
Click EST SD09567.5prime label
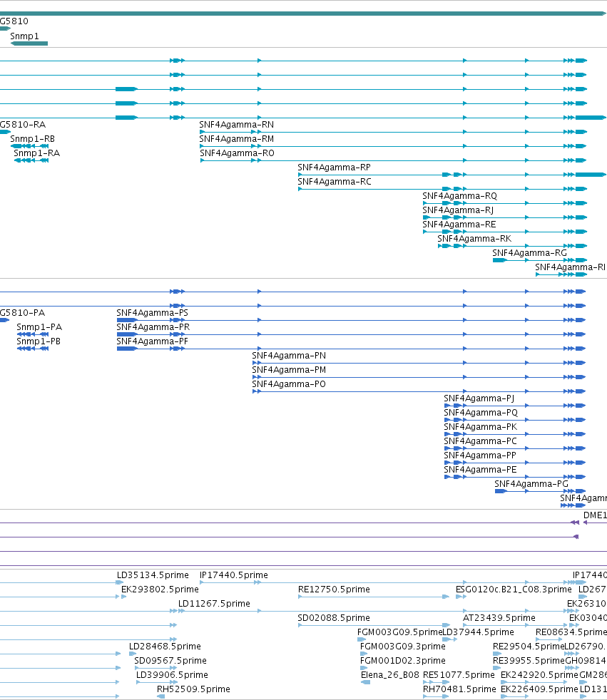(x=170, y=662)
